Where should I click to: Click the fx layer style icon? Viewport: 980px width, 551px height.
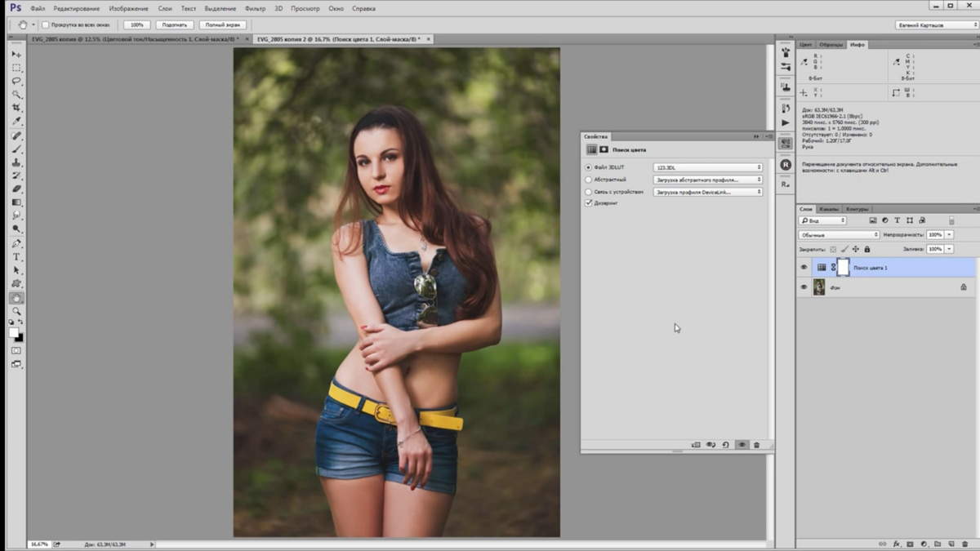(x=896, y=543)
